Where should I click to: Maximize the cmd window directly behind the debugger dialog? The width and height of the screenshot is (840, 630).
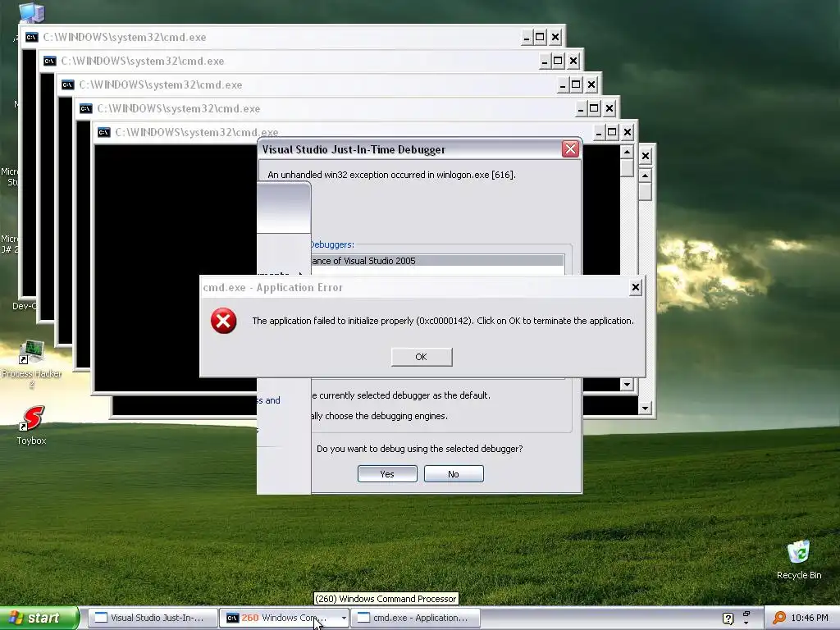[x=612, y=132]
